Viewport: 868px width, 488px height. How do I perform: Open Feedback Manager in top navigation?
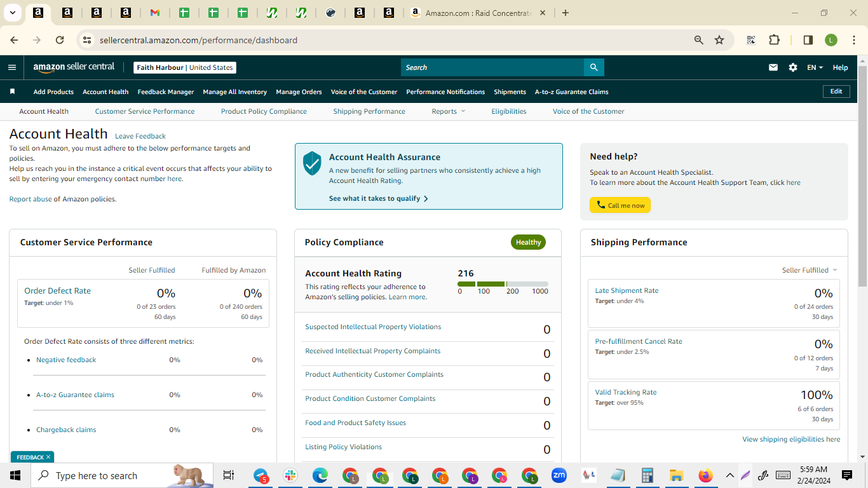166,91
